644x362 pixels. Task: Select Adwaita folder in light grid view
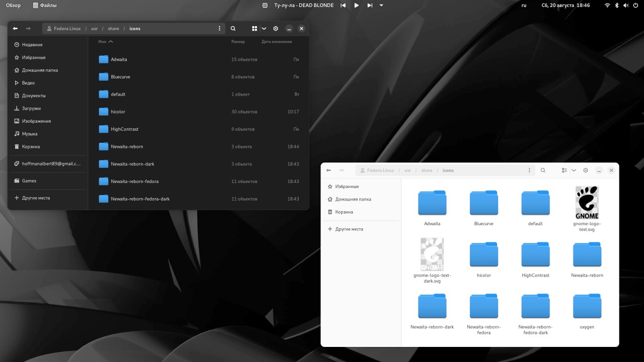[x=432, y=208]
